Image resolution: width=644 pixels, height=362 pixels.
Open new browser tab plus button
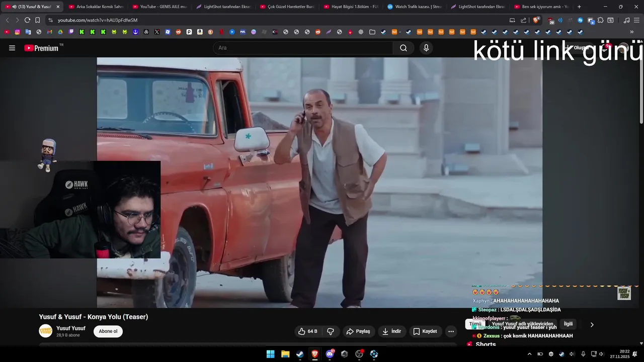pos(579,7)
